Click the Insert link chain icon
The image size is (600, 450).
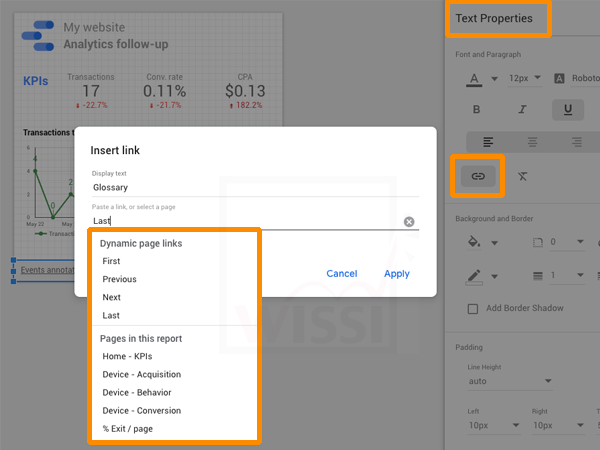pos(478,176)
